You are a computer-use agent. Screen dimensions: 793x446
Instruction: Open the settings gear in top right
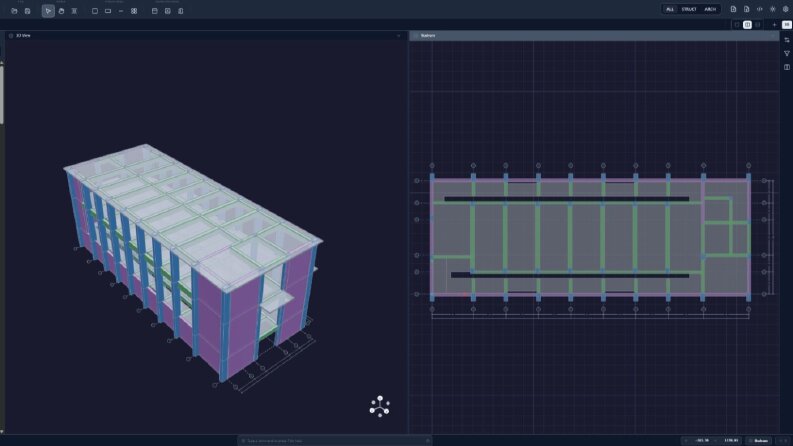(x=786, y=9)
